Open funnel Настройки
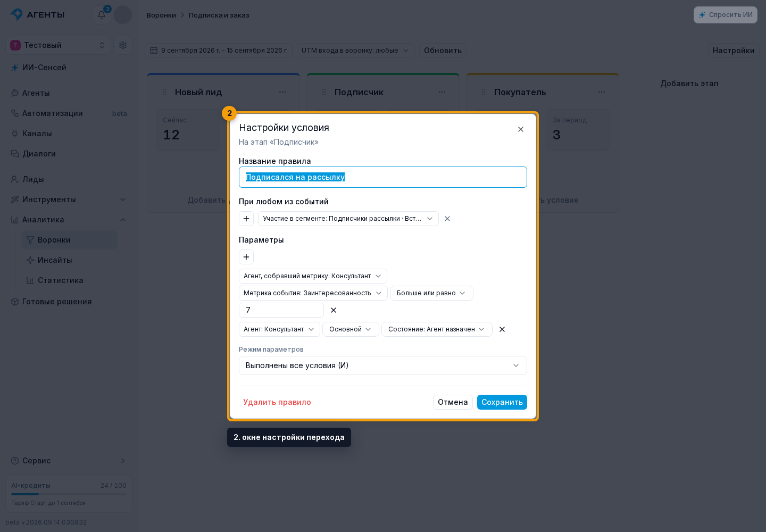This screenshot has width=766, height=532. [x=734, y=51]
